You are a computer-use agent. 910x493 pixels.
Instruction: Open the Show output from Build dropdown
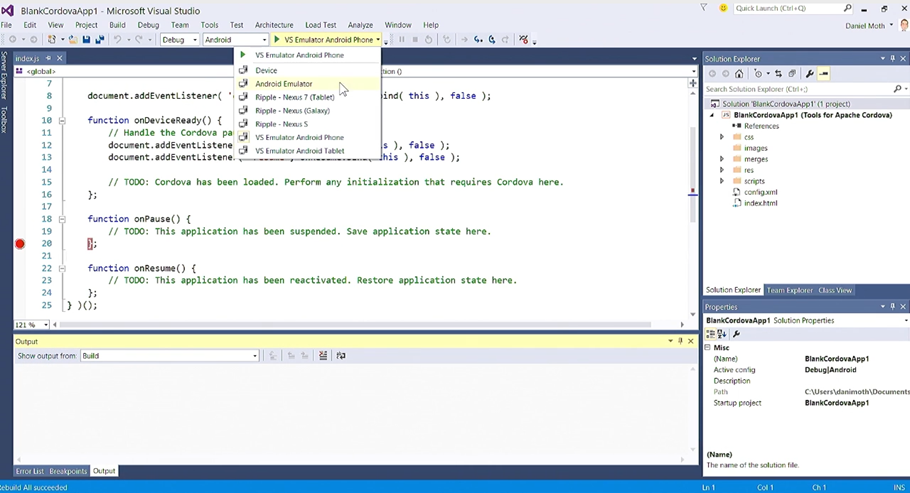[x=169, y=356]
